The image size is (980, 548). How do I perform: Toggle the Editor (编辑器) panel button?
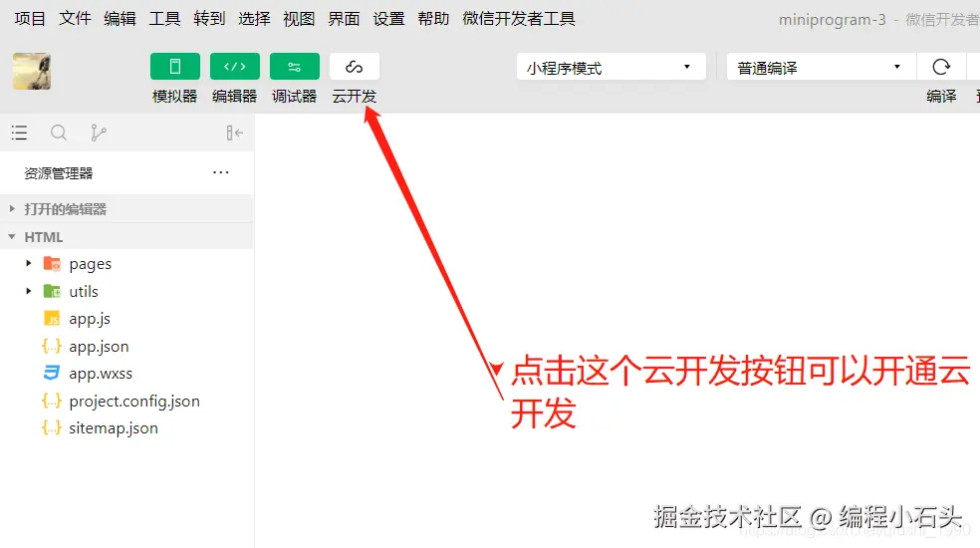point(234,67)
